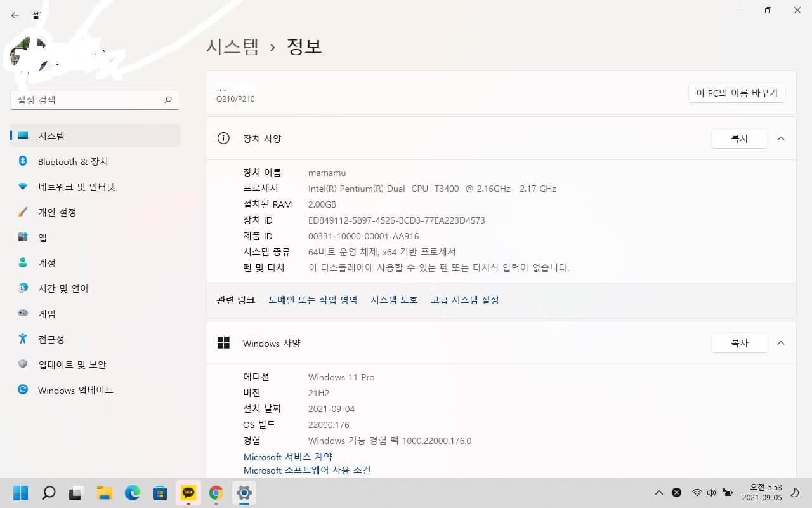The height and width of the screenshot is (508, 812).
Task: Collapse the 장치 사양 section
Action: (x=781, y=138)
